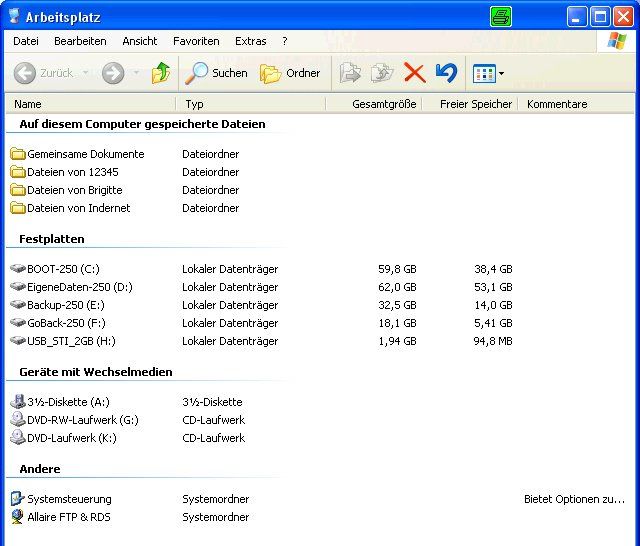The height and width of the screenshot is (546, 640).
Task: Click the Suchen toolbar button
Action: click(x=217, y=73)
